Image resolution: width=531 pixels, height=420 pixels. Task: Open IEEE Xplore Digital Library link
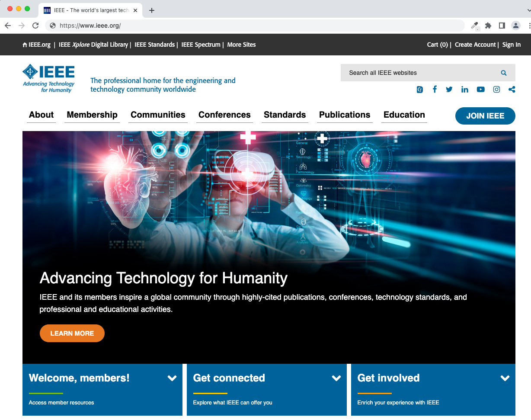93,45
